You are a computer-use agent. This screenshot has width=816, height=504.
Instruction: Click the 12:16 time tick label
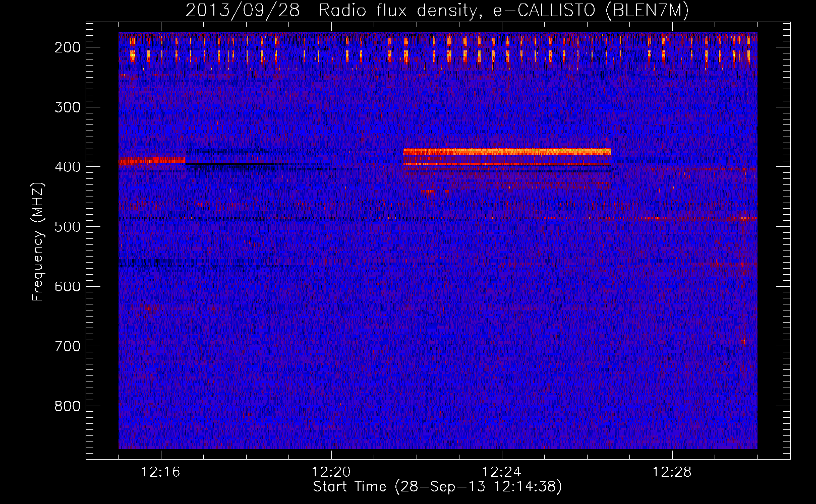(161, 472)
